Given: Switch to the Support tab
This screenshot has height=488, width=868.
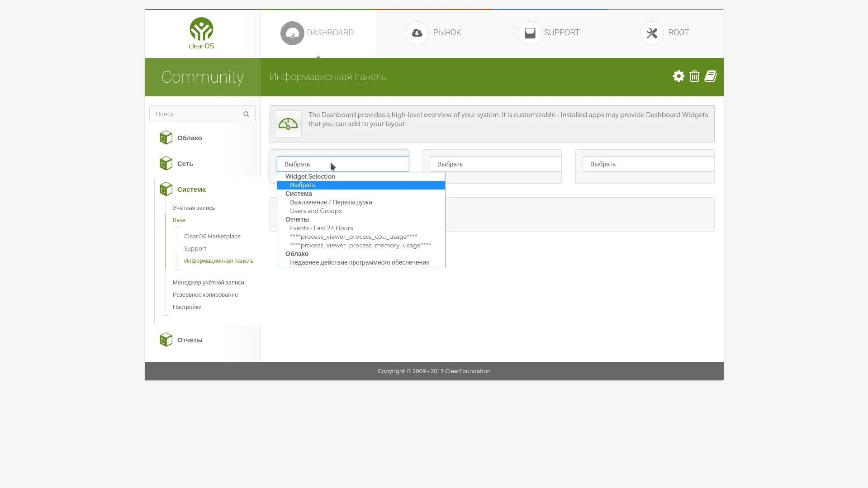Looking at the screenshot, I should pos(550,33).
